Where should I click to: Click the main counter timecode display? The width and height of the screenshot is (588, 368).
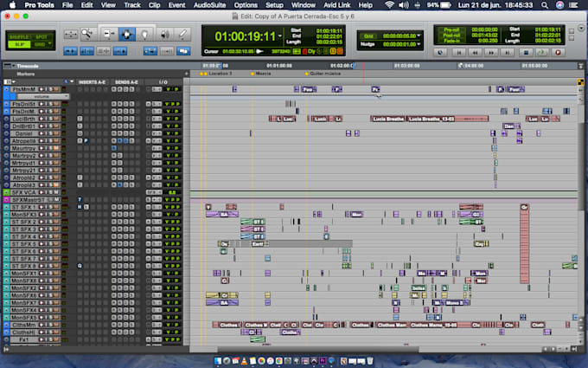coord(245,36)
